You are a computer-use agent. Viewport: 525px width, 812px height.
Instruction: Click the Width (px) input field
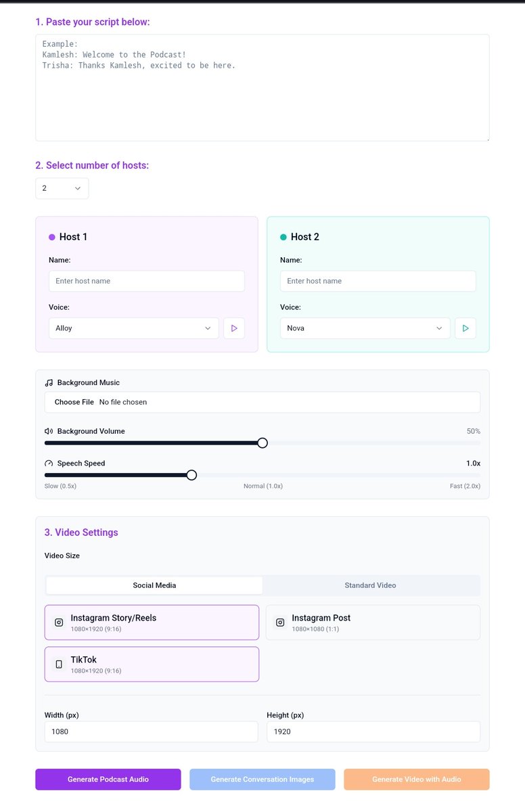(x=152, y=731)
